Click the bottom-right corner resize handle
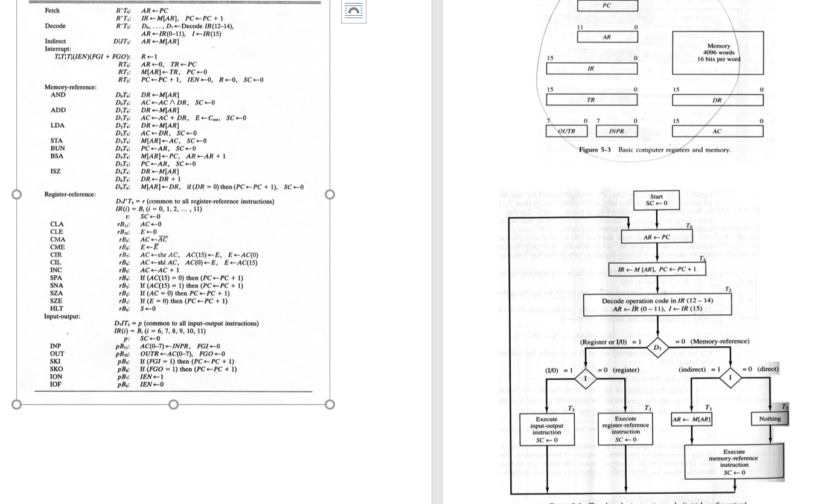815x504 pixels. (x=330, y=404)
